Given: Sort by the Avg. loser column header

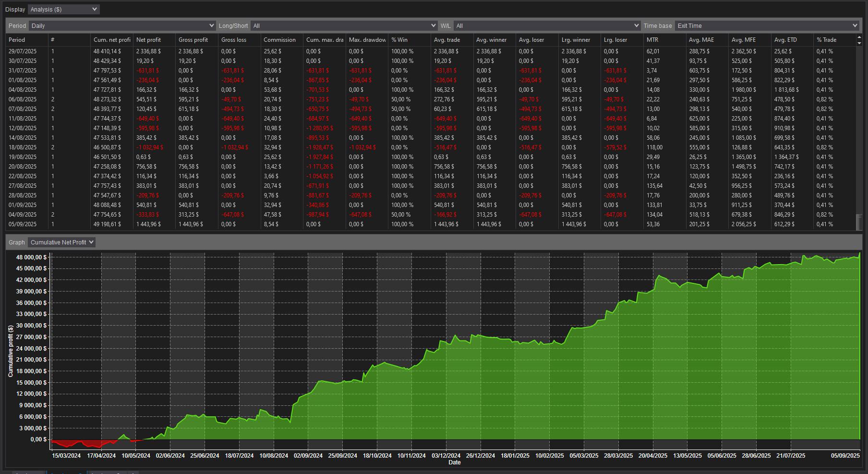Looking at the screenshot, I should 537,40.
